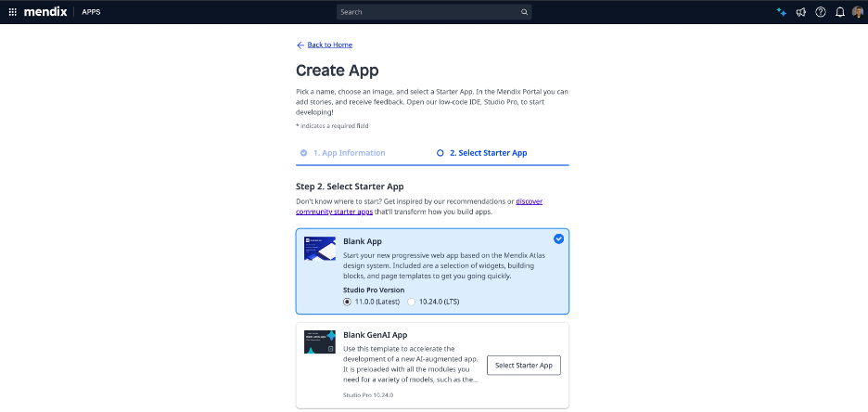The image size is (868, 412).
Task: Click the Blank App title
Action: 363,241
